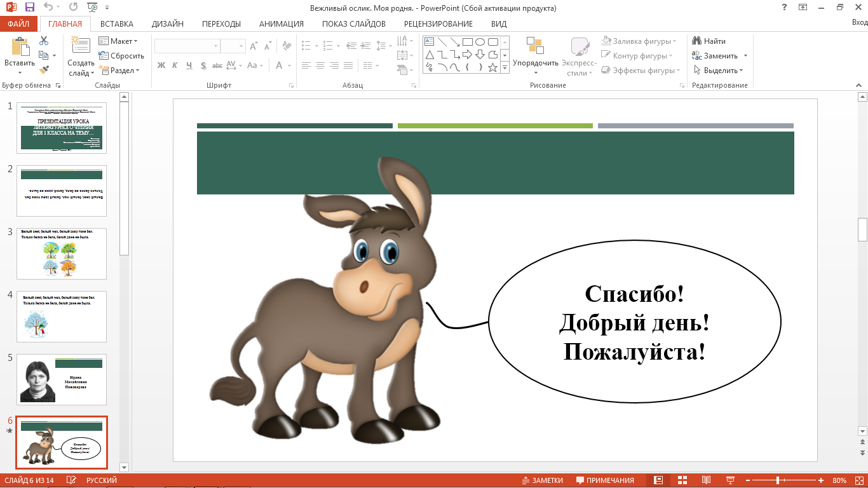This screenshot has width=868, height=488.
Task: Create a new slide with Создать слайд icon
Action: coord(81,46)
